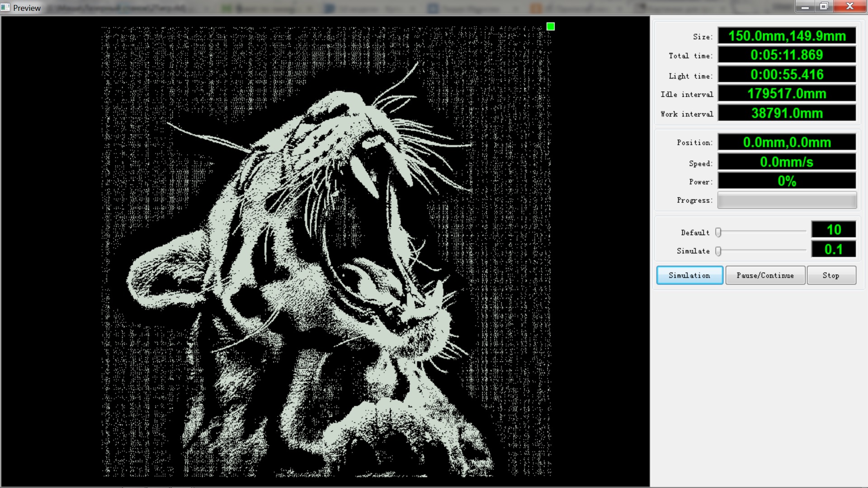Select the Power value 0%

(787, 181)
